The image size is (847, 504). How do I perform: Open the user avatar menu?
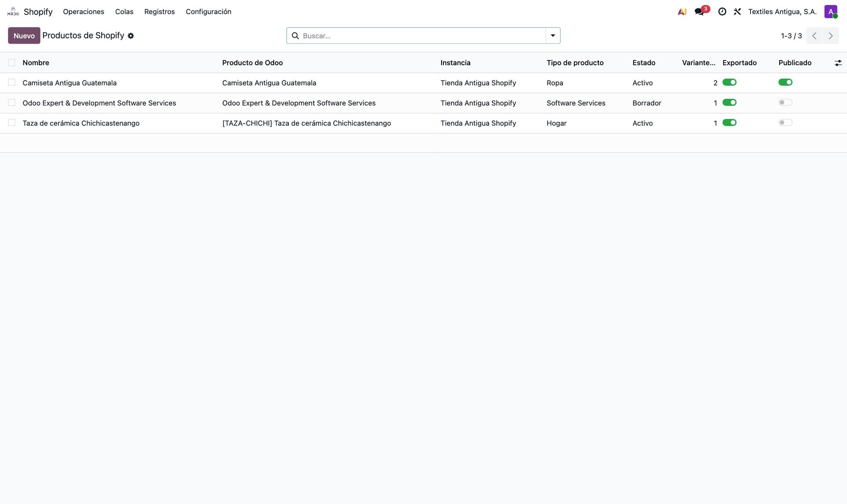tap(831, 12)
